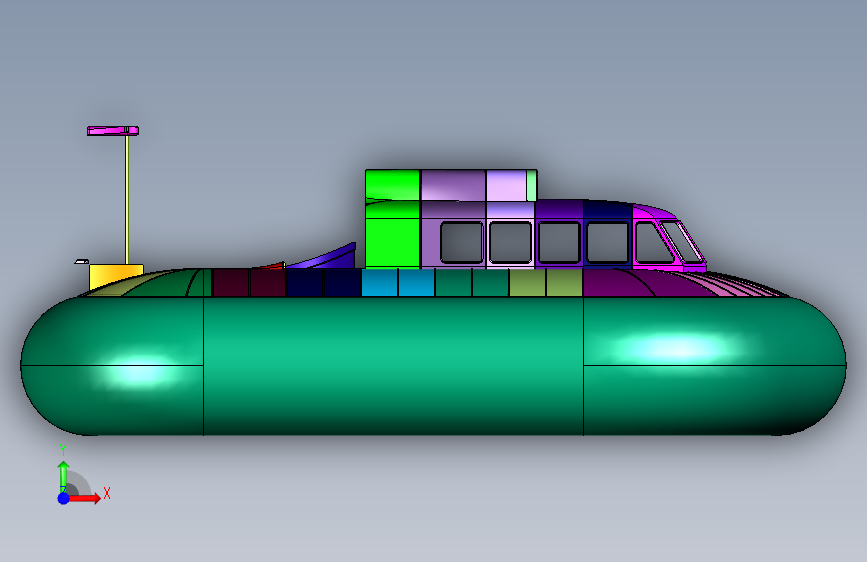Select the center section of green skirt

[x=393, y=366]
